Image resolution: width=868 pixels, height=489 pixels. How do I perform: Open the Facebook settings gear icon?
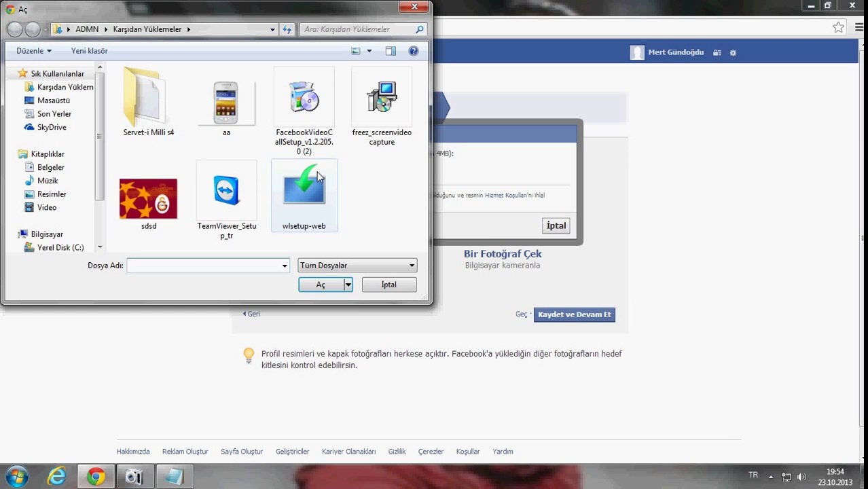(733, 52)
